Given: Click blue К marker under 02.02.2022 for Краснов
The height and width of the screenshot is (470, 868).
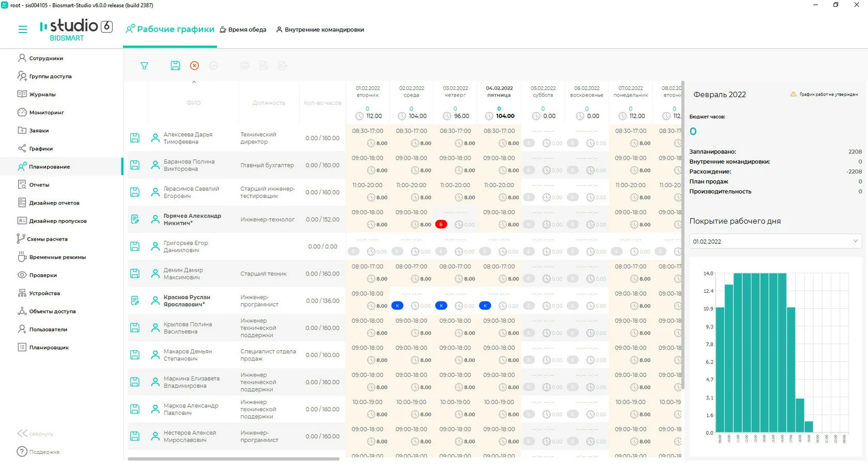Looking at the screenshot, I should [397, 306].
